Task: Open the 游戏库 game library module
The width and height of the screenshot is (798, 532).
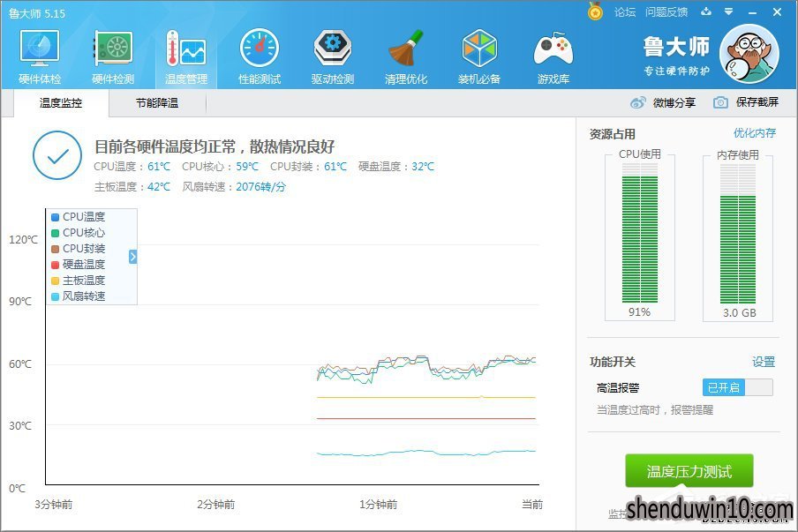Action: pos(553,57)
